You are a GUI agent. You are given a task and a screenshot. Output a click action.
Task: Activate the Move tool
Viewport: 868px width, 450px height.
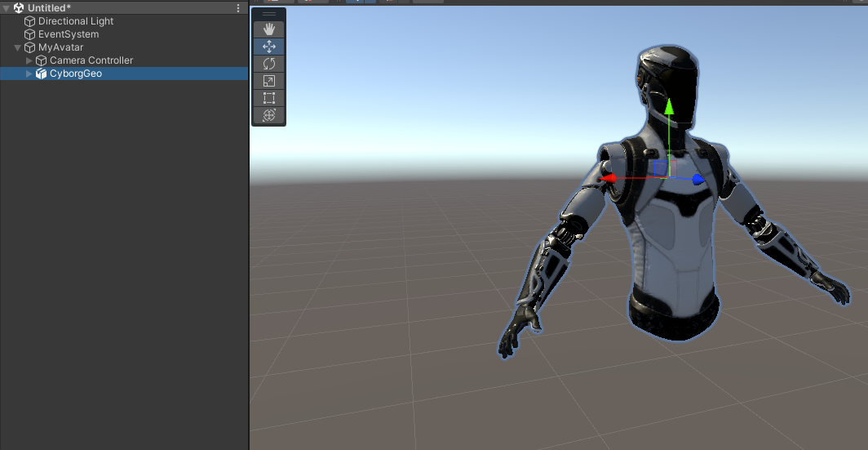pos(269,47)
